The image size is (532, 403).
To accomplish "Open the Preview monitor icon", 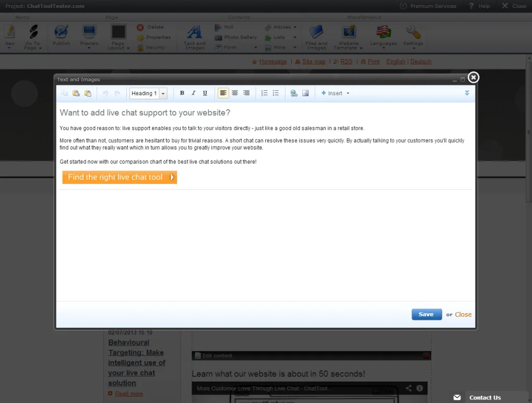I will tap(89, 37).
